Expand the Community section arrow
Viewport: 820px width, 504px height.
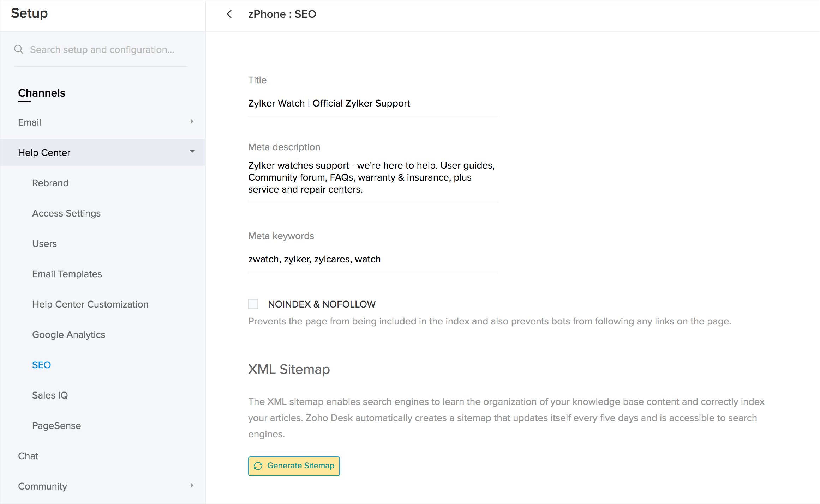click(192, 486)
